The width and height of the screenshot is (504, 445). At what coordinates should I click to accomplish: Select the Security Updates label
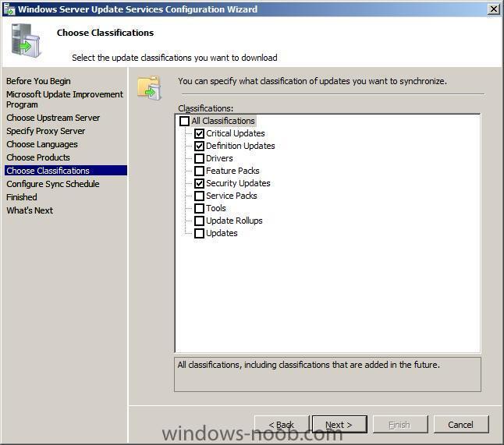(238, 183)
